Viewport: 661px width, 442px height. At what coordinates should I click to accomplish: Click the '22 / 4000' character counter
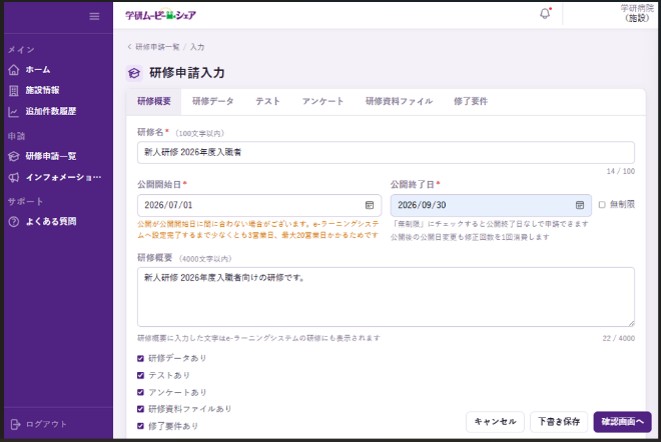click(x=618, y=338)
